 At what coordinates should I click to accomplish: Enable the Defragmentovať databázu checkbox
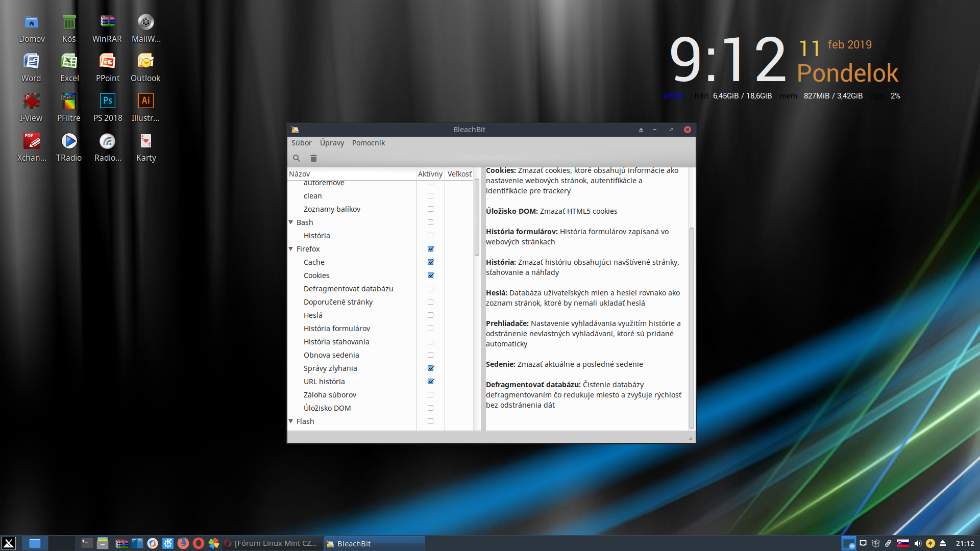(x=431, y=289)
